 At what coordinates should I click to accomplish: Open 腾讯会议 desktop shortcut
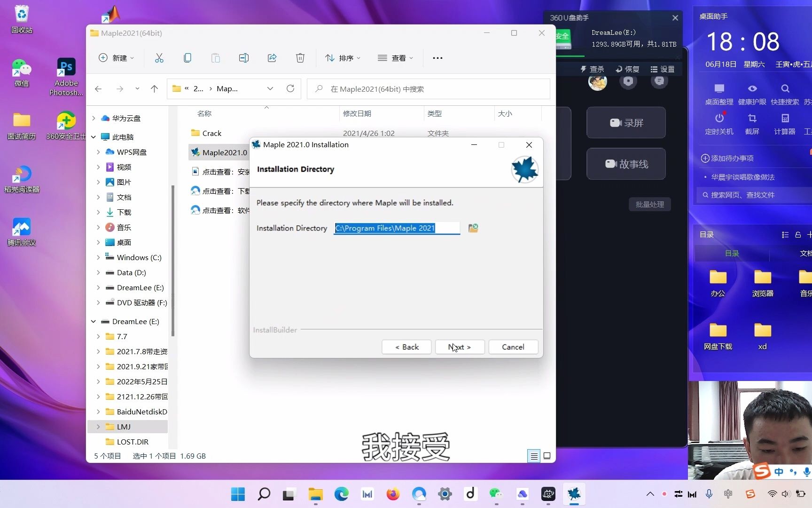[x=22, y=232]
